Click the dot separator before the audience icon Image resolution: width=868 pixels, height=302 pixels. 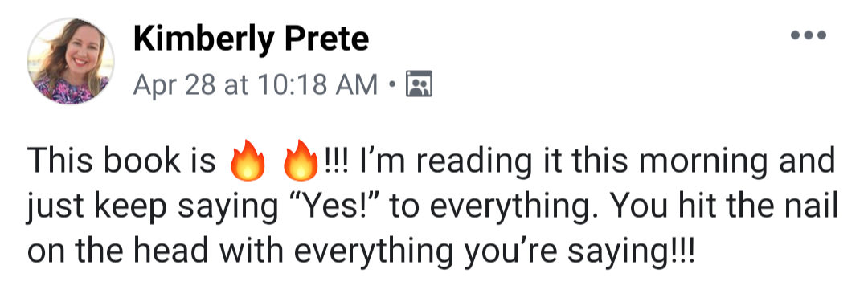coord(392,85)
